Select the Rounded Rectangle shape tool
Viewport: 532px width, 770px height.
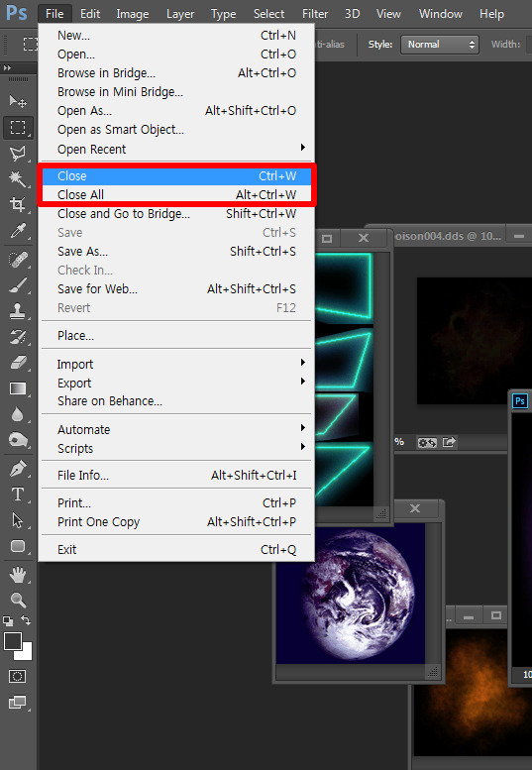click(x=18, y=546)
